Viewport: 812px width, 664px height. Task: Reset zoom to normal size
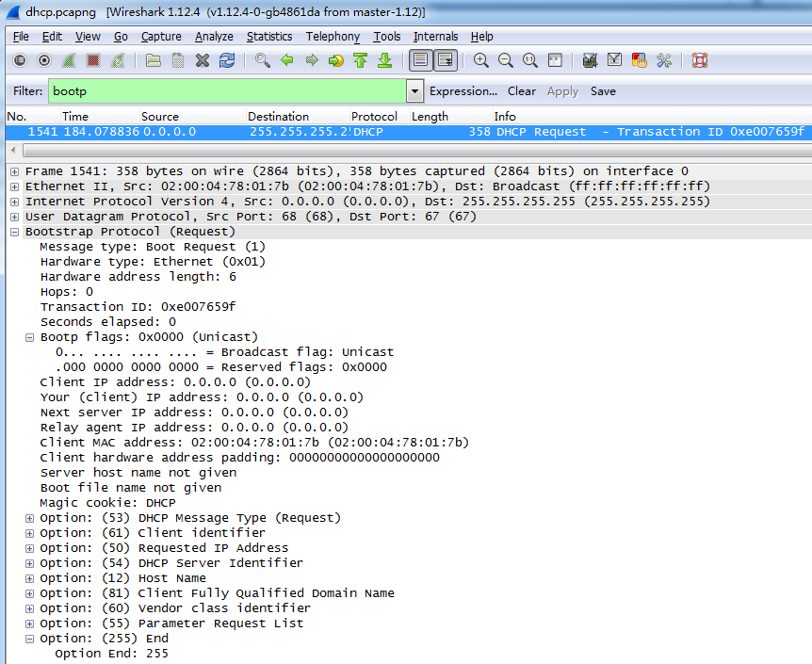point(530,60)
